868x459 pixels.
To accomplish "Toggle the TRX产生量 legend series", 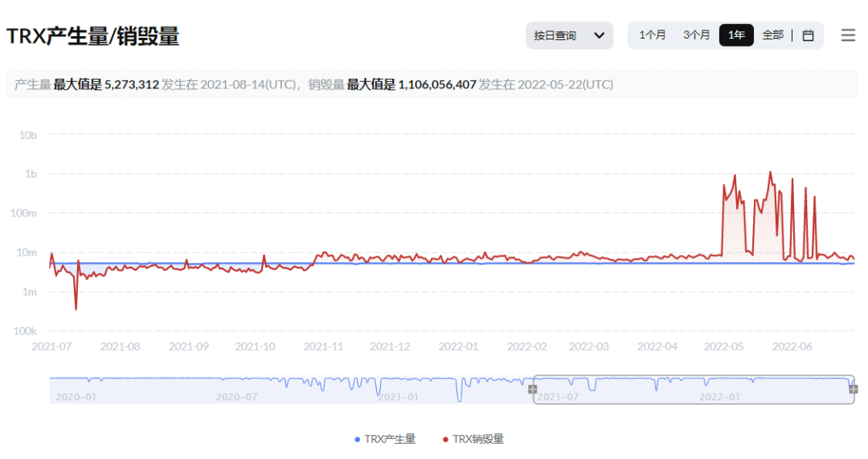I will 385,439.
